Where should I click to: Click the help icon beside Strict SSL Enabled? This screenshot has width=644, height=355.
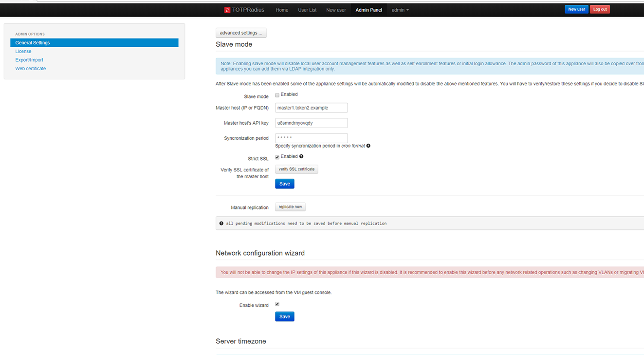[x=301, y=156]
